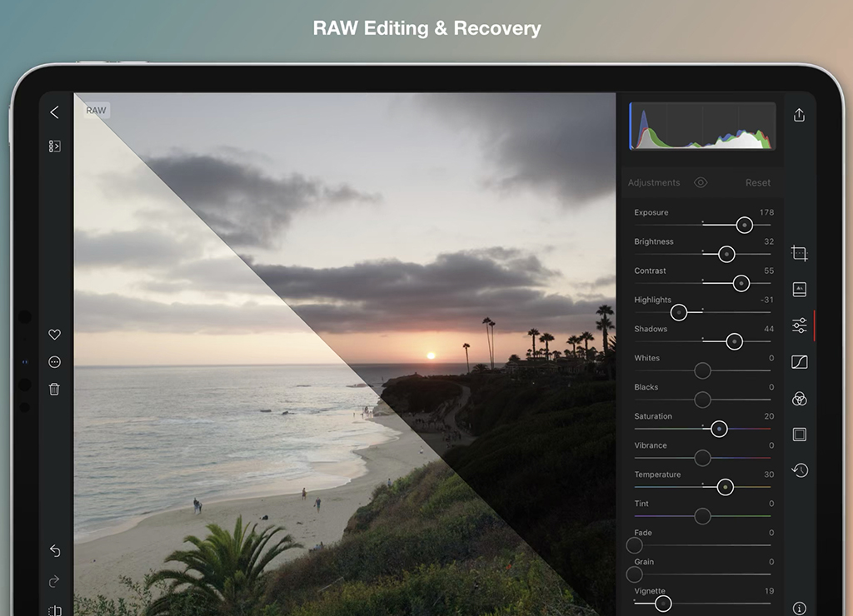Click the Tint value 0
The width and height of the screenshot is (853, 616).
[x=771, y=504]
